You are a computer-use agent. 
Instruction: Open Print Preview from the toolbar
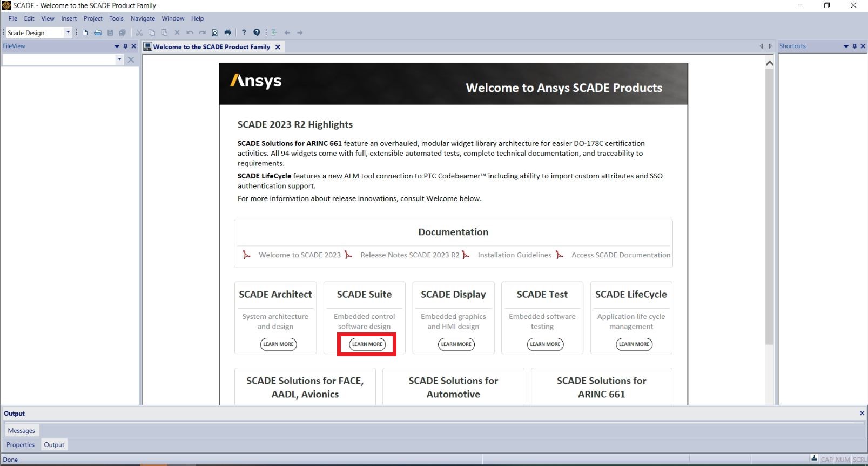coord(215,32)
